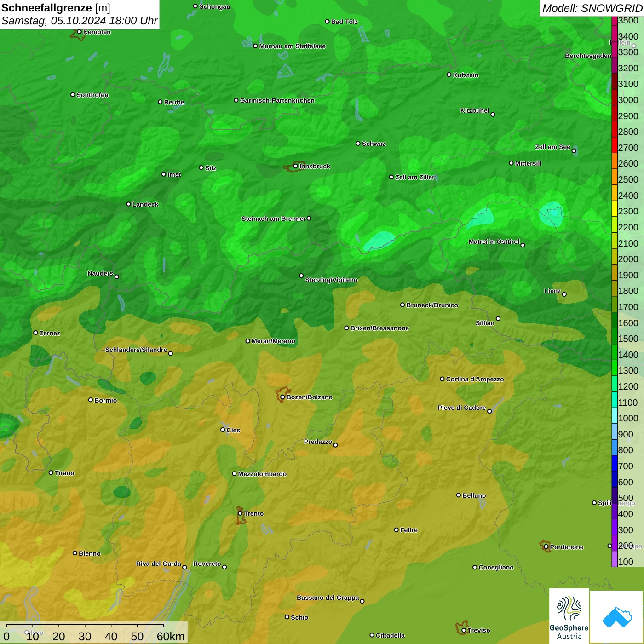This screenshot has height=644, width=644.
Task: Click the Lienz label
Action: pos(552,291)
